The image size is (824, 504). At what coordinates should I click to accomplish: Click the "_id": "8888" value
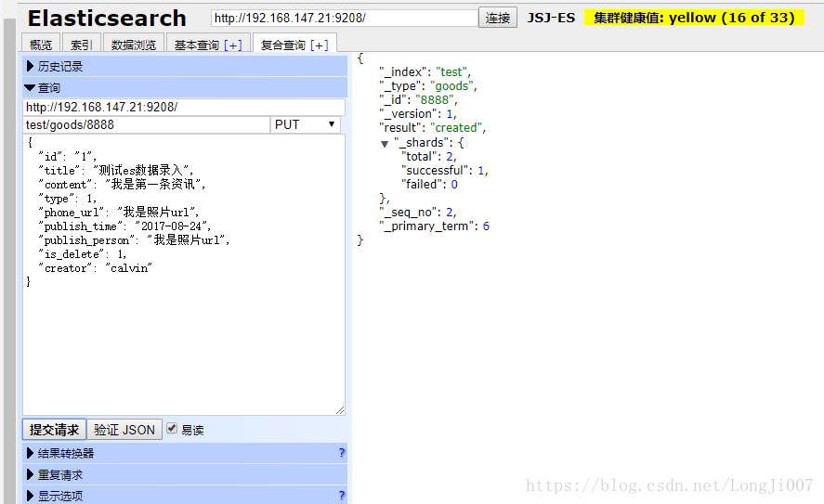click(434, 99)
